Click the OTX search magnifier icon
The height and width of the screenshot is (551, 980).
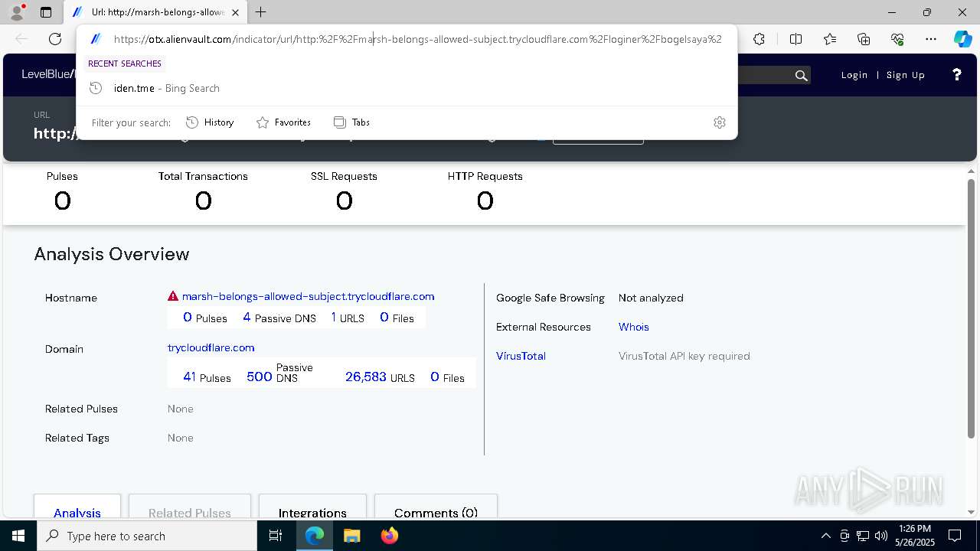[x=801, y=75]
